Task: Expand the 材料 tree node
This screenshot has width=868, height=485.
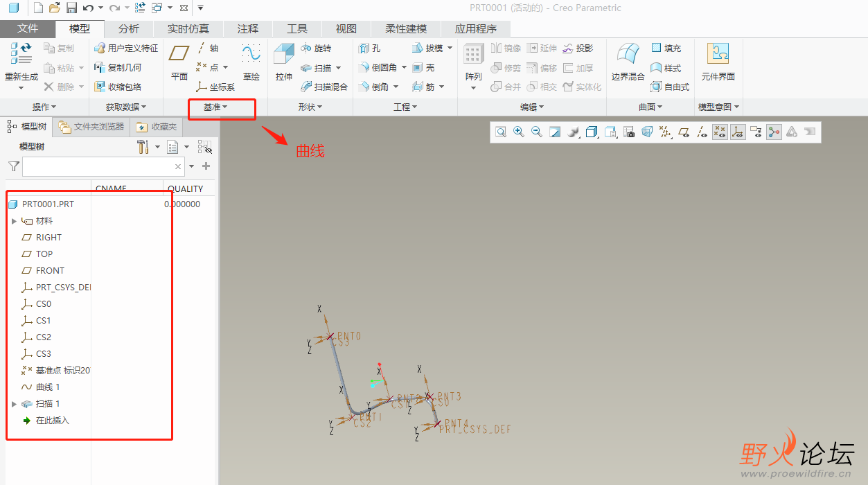Action: pos(14,221)
